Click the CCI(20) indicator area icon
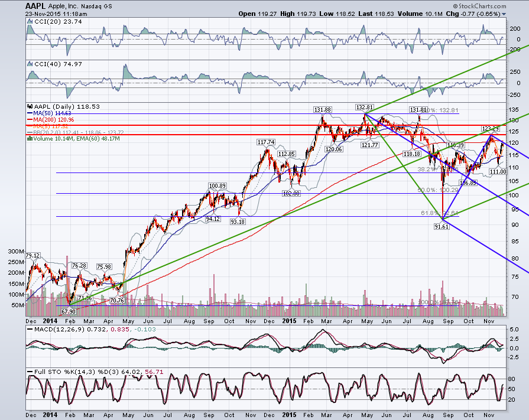Image resolution: width=529 pixels, height=420 pixels. pyautogui.click(x=30, y=22)
